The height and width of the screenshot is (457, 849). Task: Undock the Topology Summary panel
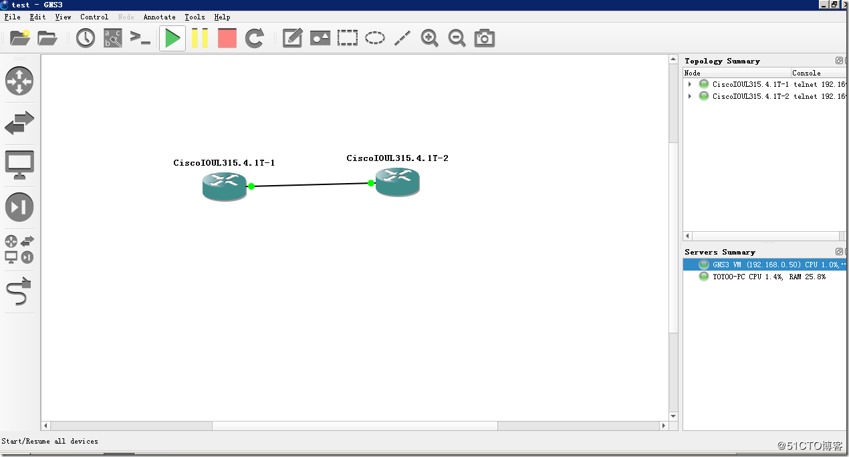(x=839, y=61)
